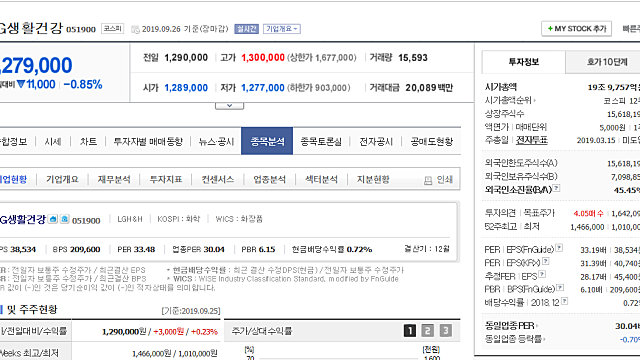Click the 거래량 value 15,593
The image size is (640, 360).
[413, 58]
